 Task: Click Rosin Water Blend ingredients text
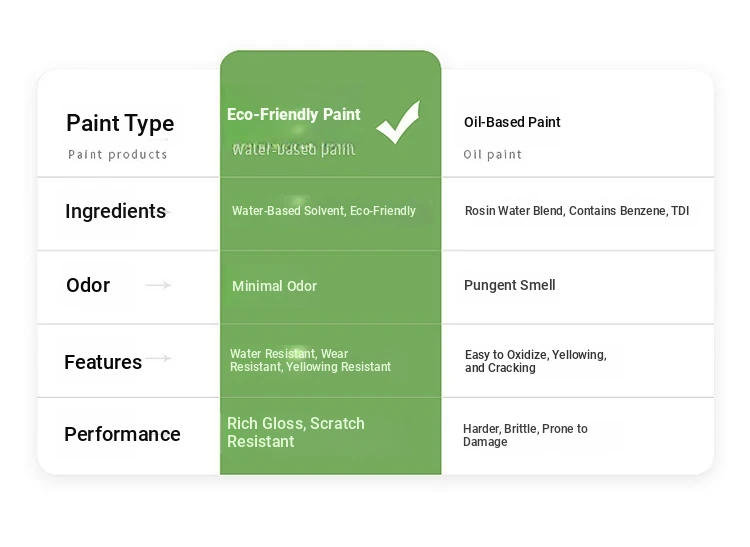tap(577, 211)
